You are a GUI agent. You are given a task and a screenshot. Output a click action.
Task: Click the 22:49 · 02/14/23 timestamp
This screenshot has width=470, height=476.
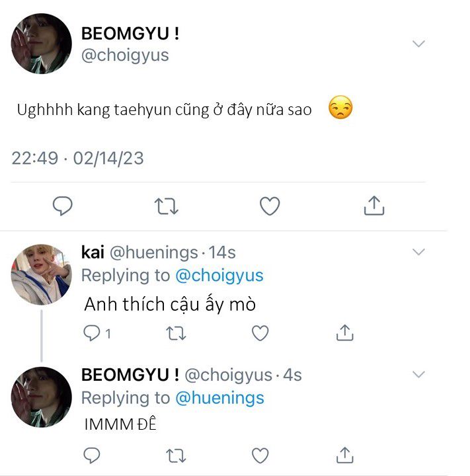click(77, 159)
